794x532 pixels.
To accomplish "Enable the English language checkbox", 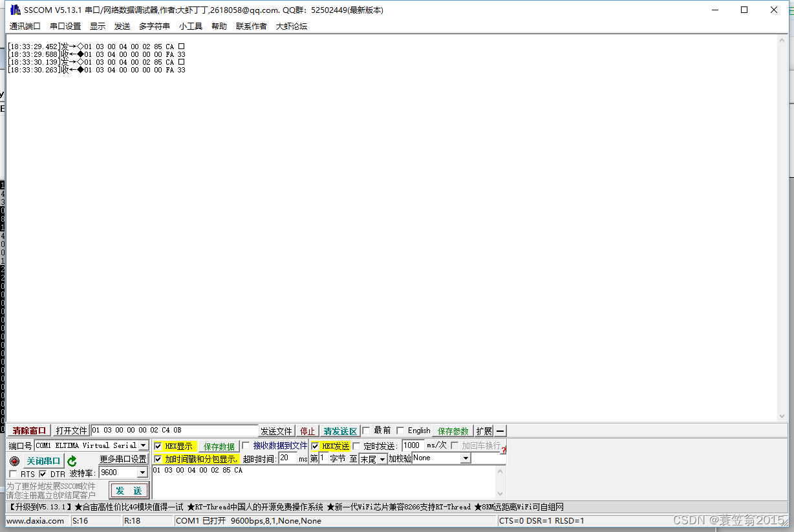I will point(400,431).
